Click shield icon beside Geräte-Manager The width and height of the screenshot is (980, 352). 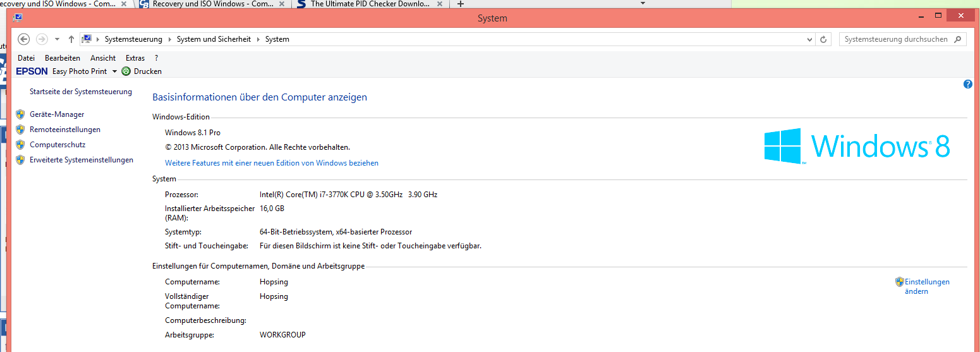(x=20, y=114)
